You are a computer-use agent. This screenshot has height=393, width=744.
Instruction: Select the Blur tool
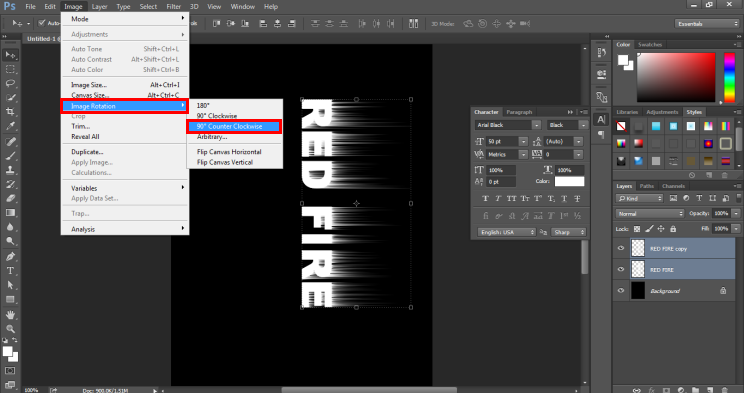click(10, 227)
